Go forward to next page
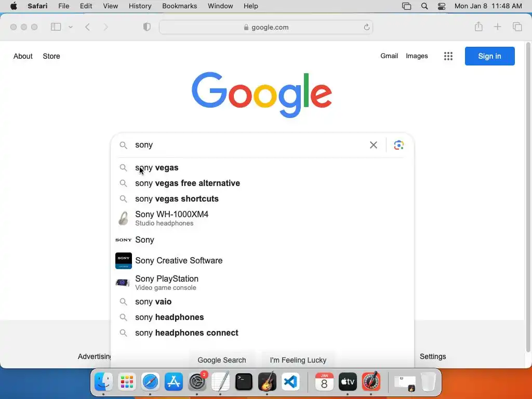532x399 pixels. pos(105,27)
